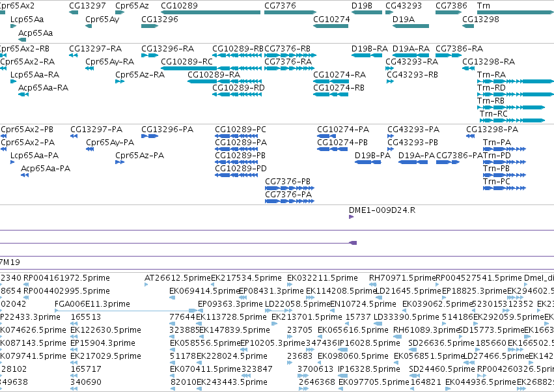Select transcript D19A-RA

[411, 55]
